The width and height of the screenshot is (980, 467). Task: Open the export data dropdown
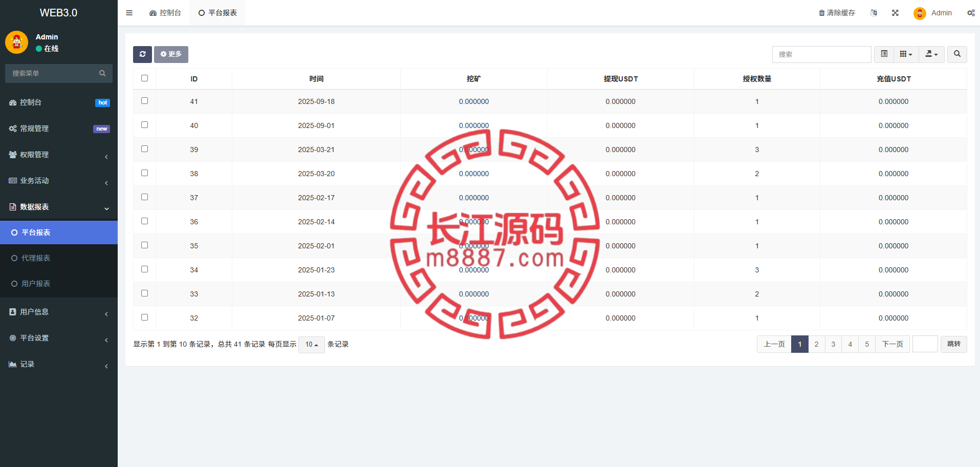click(931, 54)
